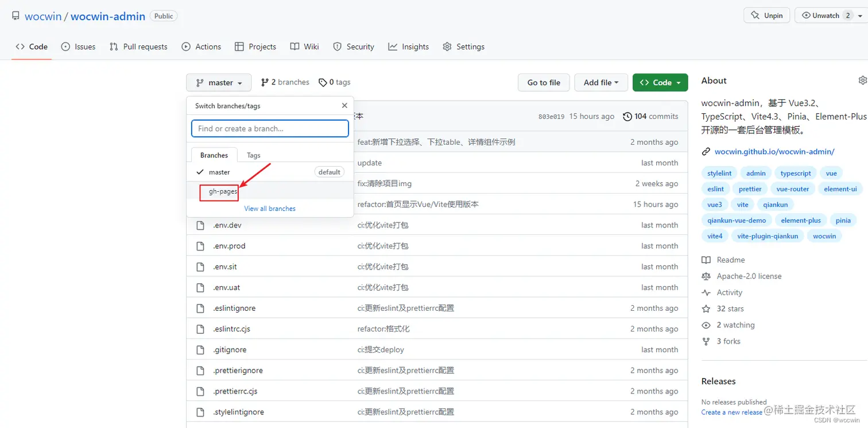Viewport: 868px width, 428px height.
Task: Click the link icon beside the homepage URL
Action: [x=706, y=152]
